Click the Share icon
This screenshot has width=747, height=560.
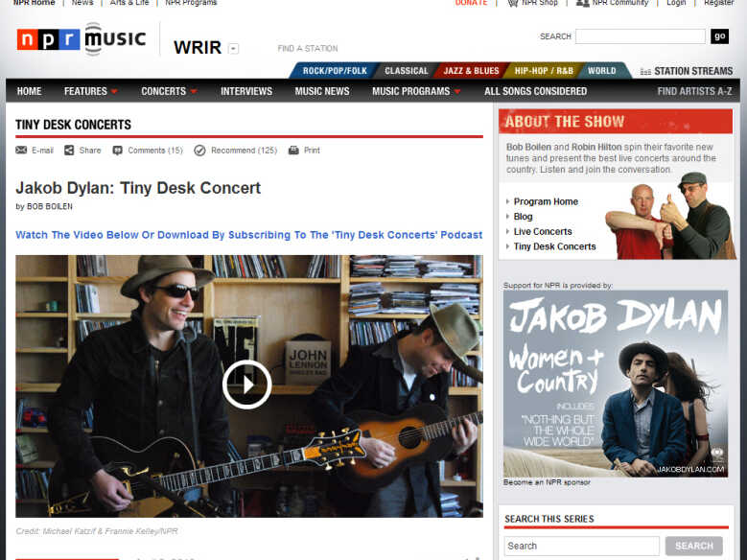pyautogui.click(x=69, y=151)
